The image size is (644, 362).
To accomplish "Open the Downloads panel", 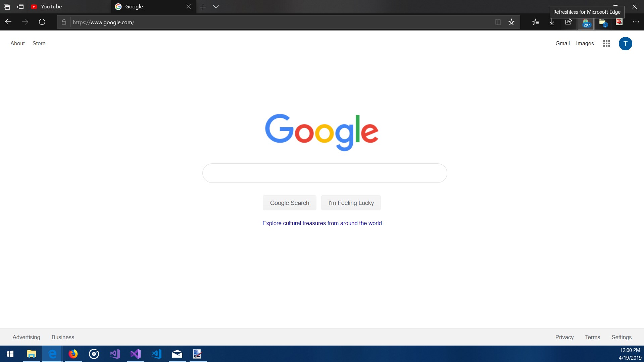I will [552, 22].
